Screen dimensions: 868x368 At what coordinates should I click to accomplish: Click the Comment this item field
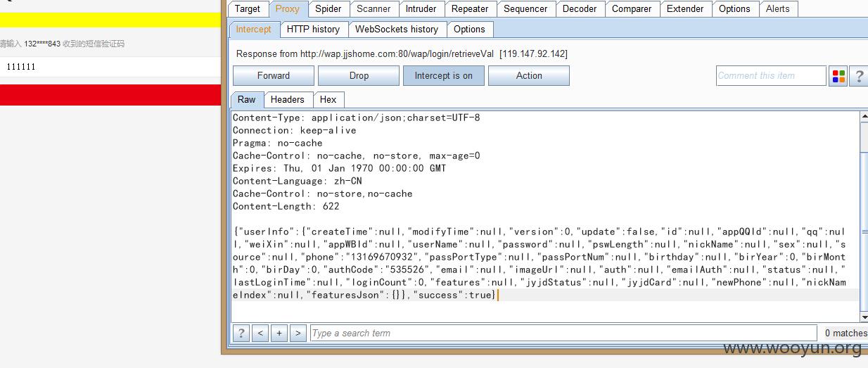(x=771, y=76)
